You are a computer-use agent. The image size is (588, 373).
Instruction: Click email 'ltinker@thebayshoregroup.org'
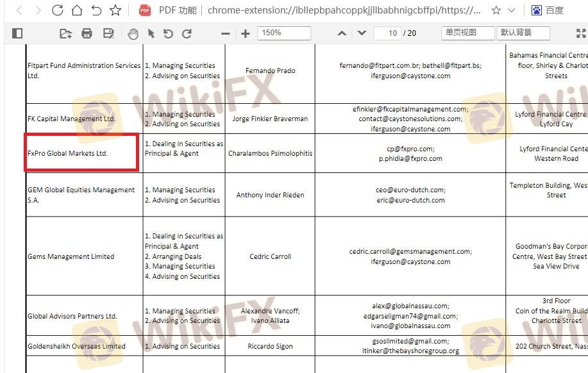[x=410, y=351]
